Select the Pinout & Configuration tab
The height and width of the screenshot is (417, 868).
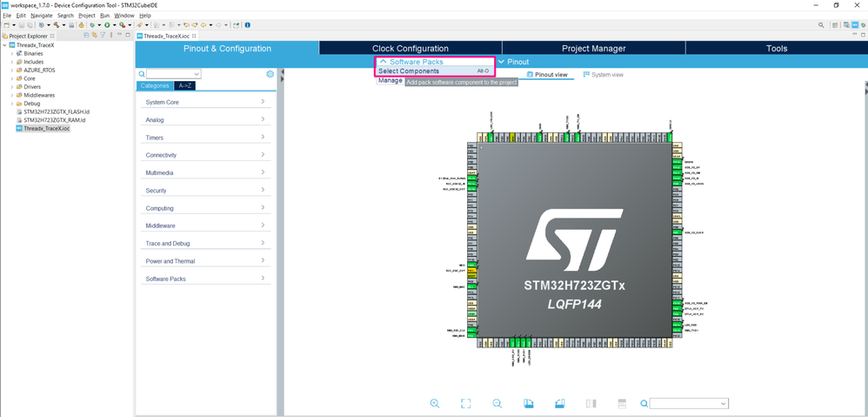(x=227, y=48)
